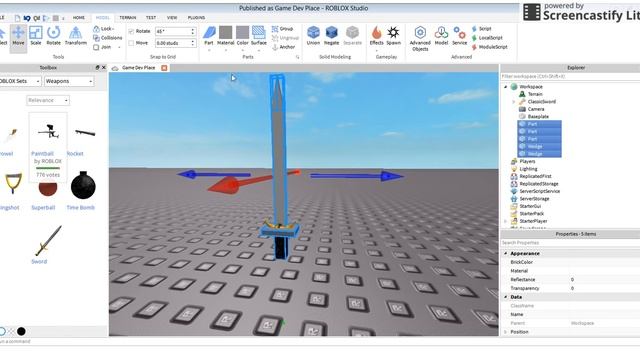Screen dimensions: 640x360
Task: Toggle the Move snap checkbox
Action: pyautogui.click(x=131, y=43)
